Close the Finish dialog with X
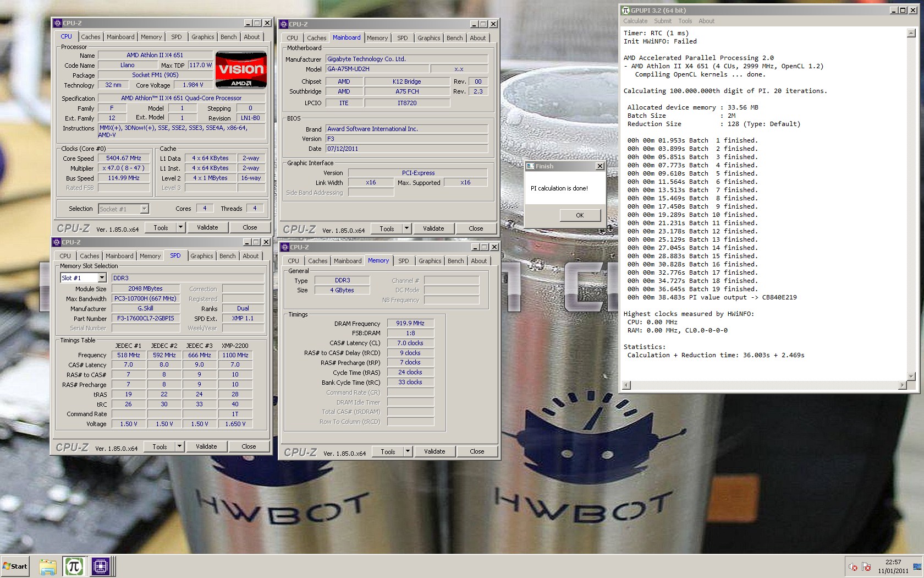 pyautogui.click(x=600, y=166)
